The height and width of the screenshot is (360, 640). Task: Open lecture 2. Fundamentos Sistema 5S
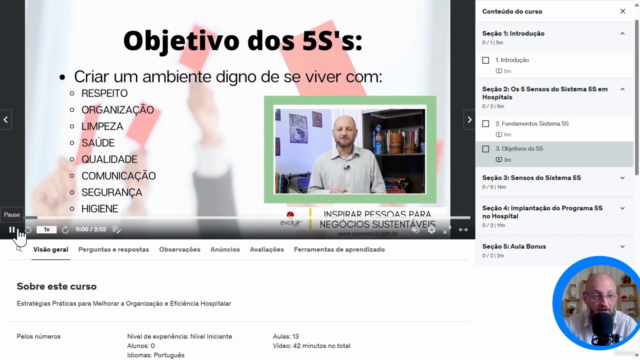tap(554, 129)
